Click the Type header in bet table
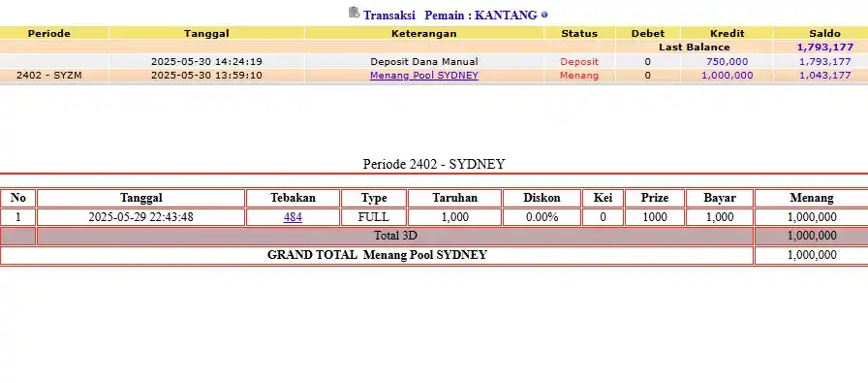Image resolution: width=868 pixels, height=383 pixels. click(374, 198)
